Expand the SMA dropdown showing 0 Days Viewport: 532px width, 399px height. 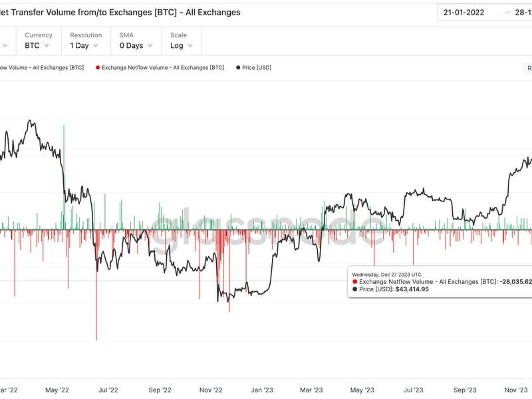[135, 44]
